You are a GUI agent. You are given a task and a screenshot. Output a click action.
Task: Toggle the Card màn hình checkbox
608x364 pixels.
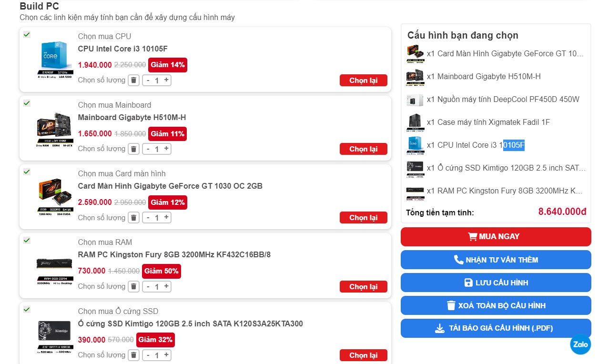27,172
